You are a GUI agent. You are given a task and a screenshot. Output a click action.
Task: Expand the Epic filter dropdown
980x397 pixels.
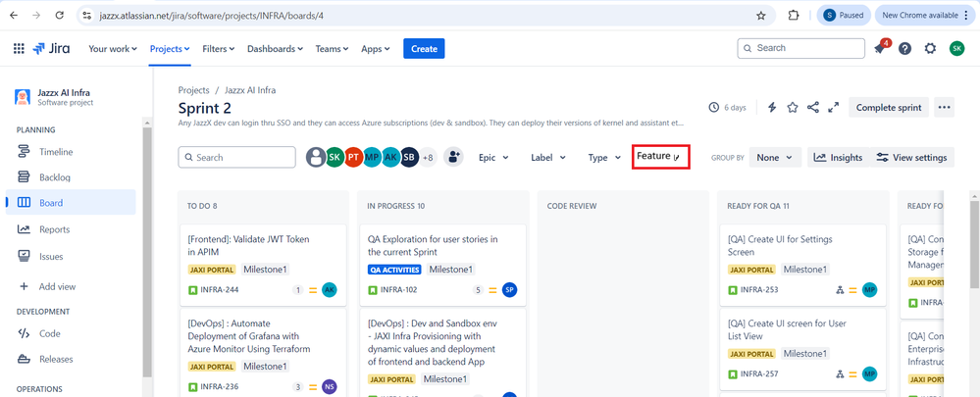(493, 158)
